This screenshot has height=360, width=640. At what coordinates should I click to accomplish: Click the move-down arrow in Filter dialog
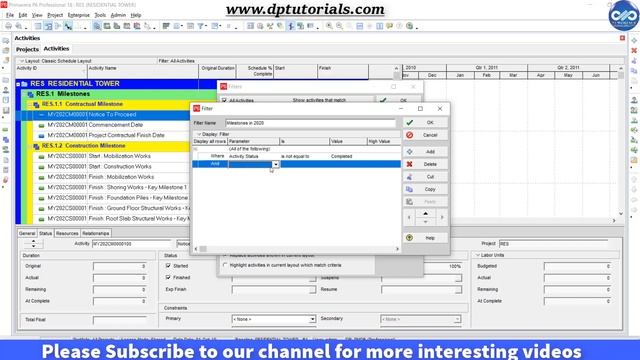(425, 222)
